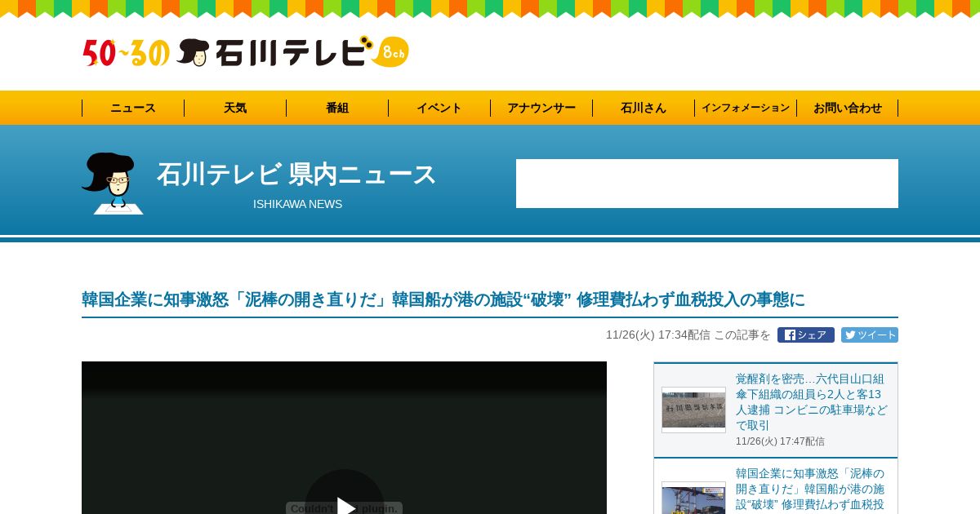Screen dimensions: 980x514
Task: Share article with Facebook シェア button
Action: click(806, 335)
